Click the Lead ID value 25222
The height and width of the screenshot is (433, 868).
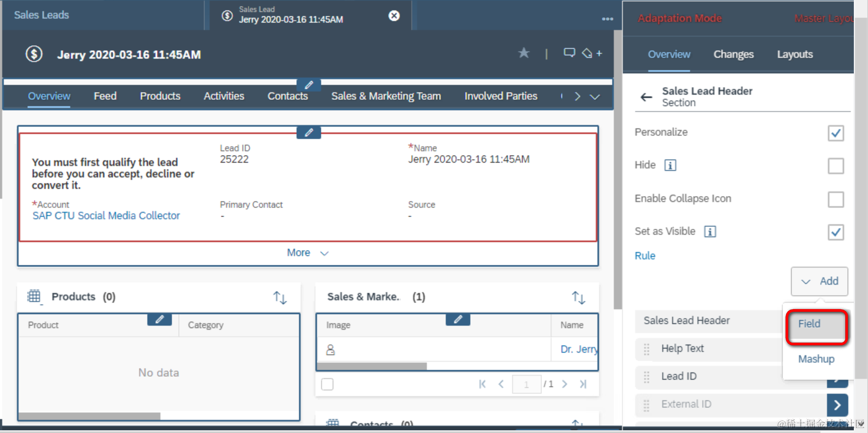click(x=234, y=159)
